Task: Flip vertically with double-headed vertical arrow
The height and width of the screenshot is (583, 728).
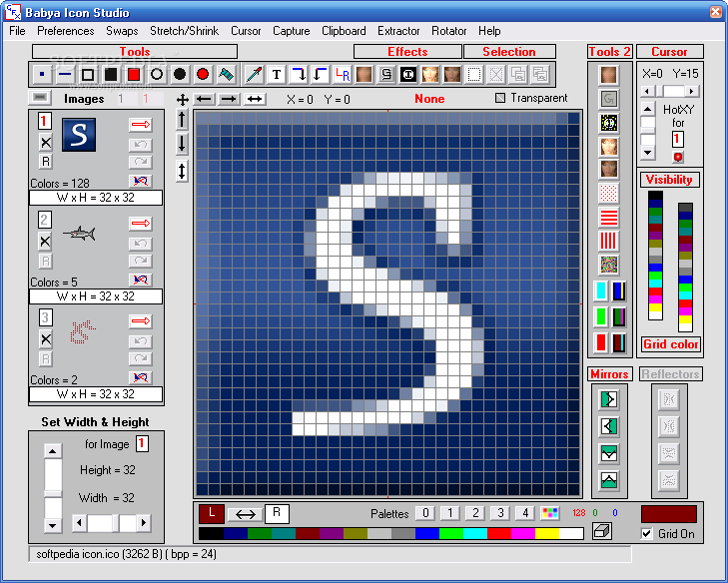Action: [182, 171]
